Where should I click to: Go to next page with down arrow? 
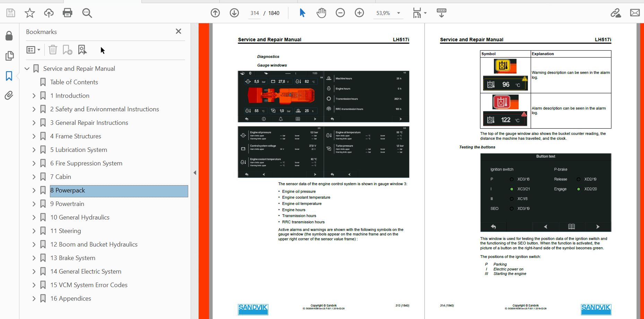234,13
